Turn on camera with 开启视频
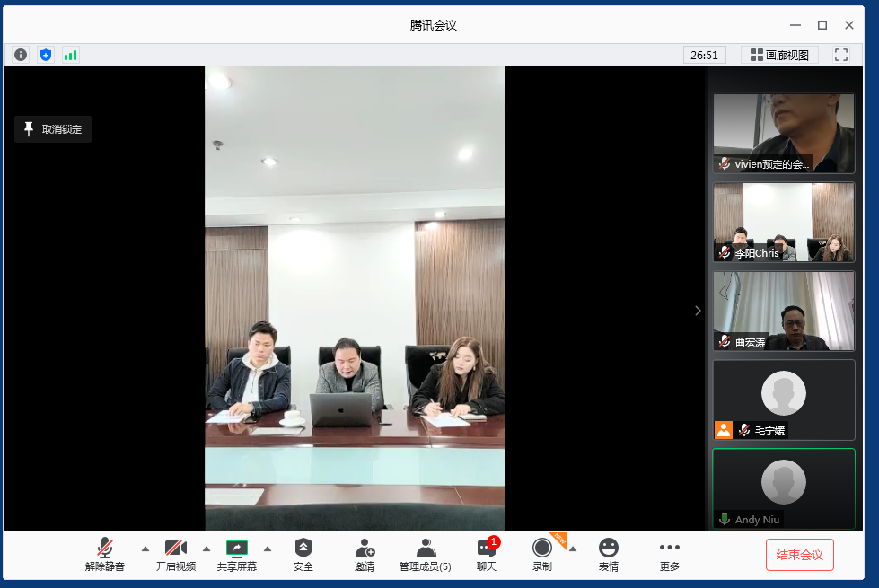The height and width of the screenshot is (588, 879). pyautogui.click(x=176, y=555)
